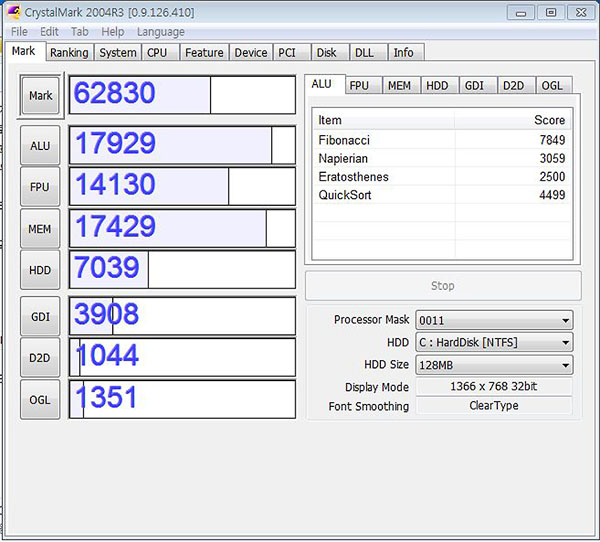Run the MEM benchmark button

pos(40,229)
